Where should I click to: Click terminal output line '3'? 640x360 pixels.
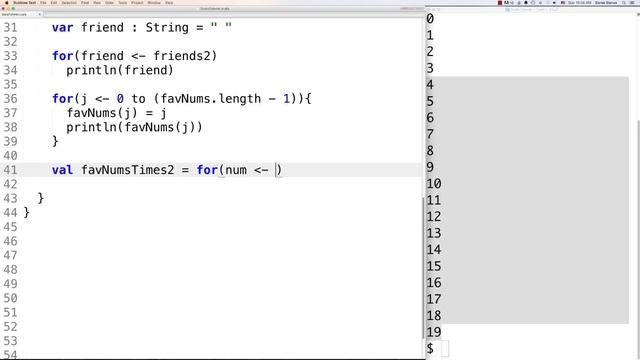pyautogui.click(x=430, y=68)
